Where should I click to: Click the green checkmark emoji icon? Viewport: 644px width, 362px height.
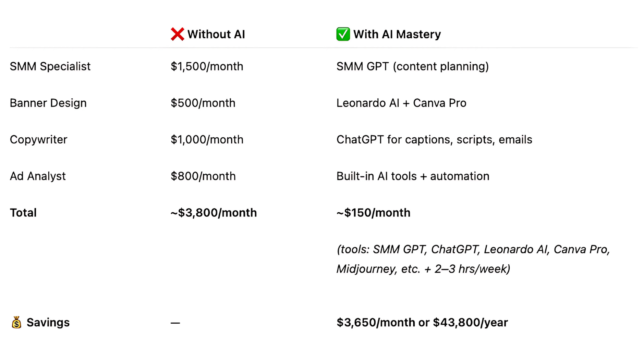pyautogui.click(x=343, y=34)
